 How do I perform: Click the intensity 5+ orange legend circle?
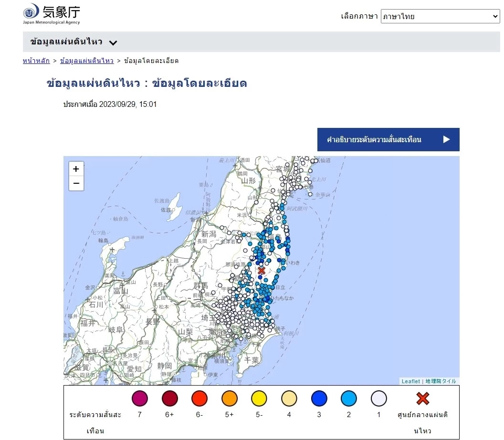coord(229,398)
